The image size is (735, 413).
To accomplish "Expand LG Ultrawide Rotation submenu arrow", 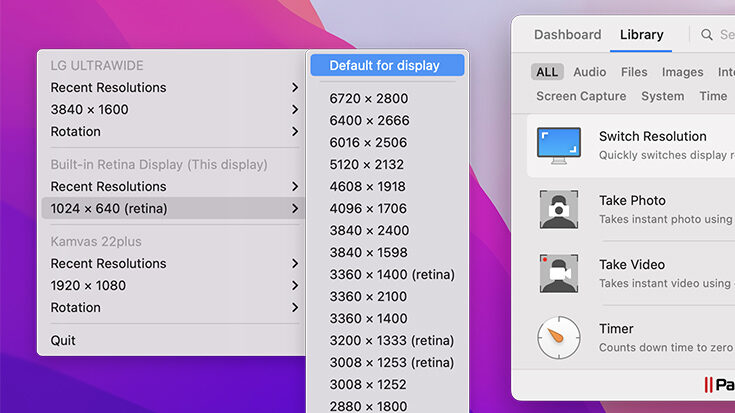I will 295,132.
